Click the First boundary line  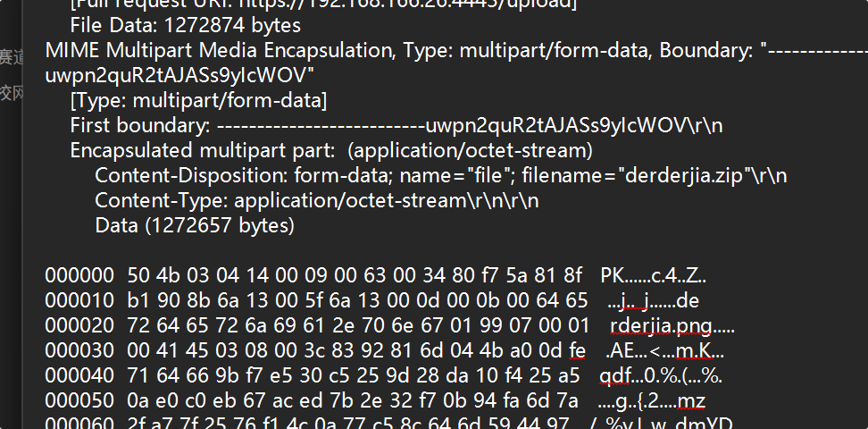tap(396, 125)
